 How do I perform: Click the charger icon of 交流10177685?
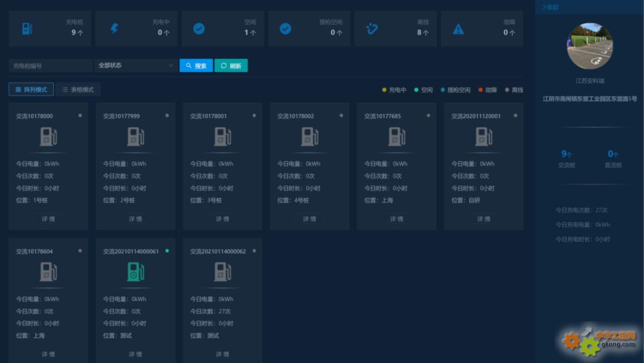(397, 137)
